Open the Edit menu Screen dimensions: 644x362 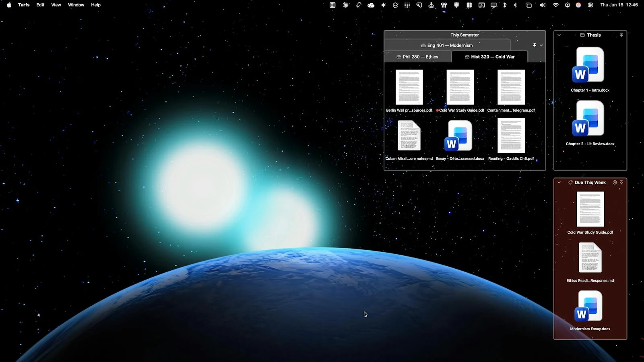40,5
